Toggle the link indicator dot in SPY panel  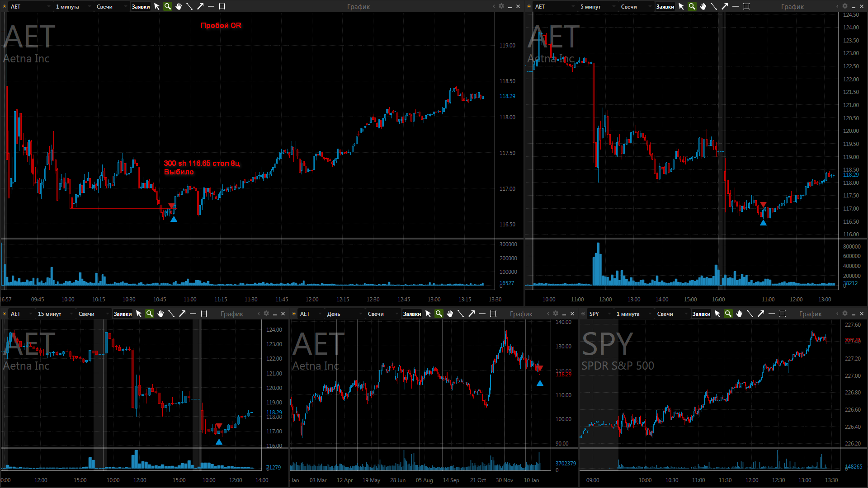point(583,314)
